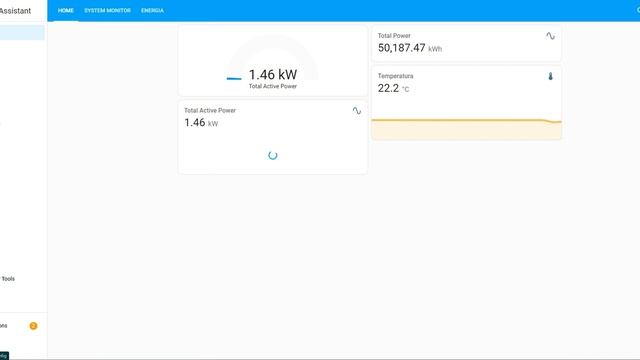The height and width of the screenshot is (360, 640).
Task: Switch to the HOME tab
Action: 66,11
